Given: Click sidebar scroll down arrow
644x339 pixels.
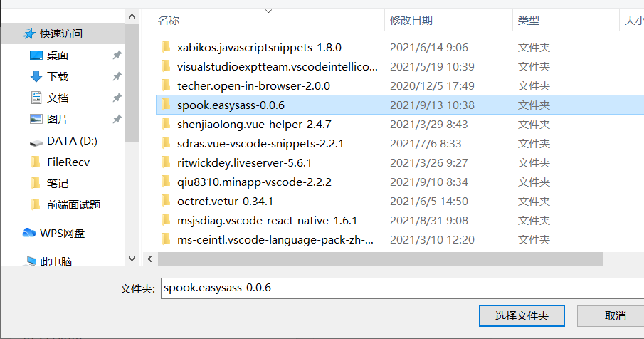Looking at the screenshot, I should point(132,259).
